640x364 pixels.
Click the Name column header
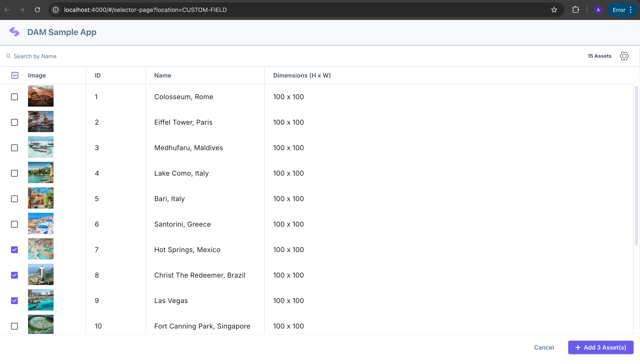[x=162, y=75]
